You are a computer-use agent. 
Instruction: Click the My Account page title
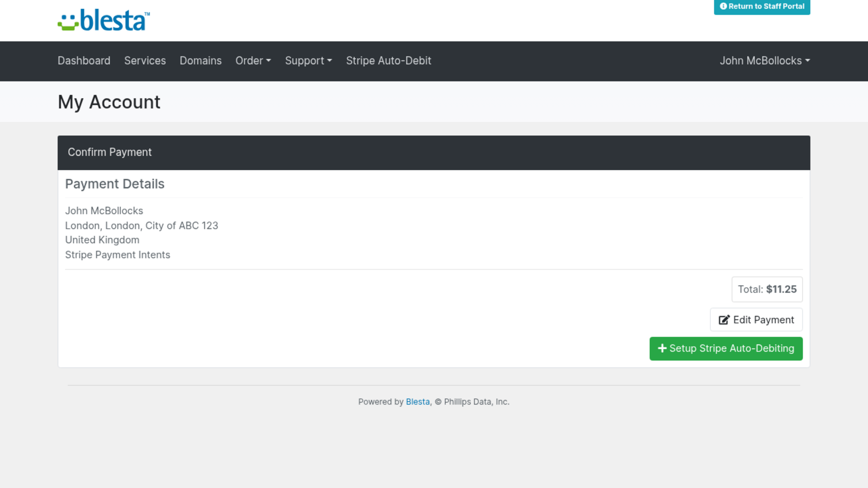(109, 102)
